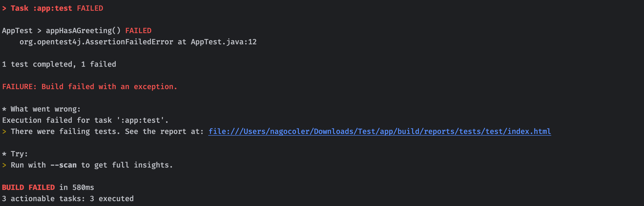Click 'FAILURE: Build failed with an exception.' message

point(90,87)
